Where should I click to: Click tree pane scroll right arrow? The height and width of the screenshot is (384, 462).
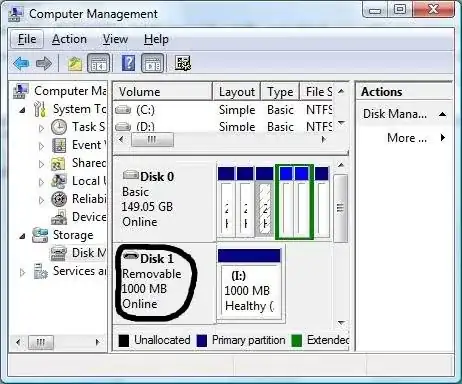point(98,342)
